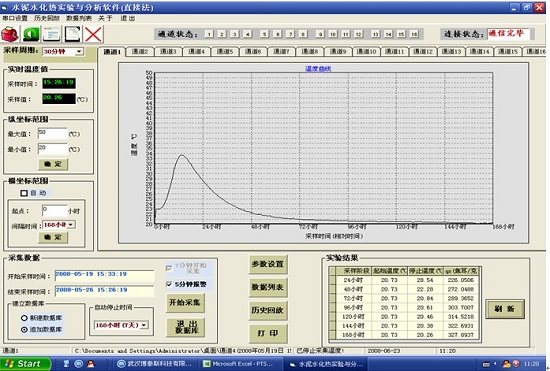This screenshot has height=371, width=550.
Task: Click the red telephone toolbar icon
Action: (10, 34)
